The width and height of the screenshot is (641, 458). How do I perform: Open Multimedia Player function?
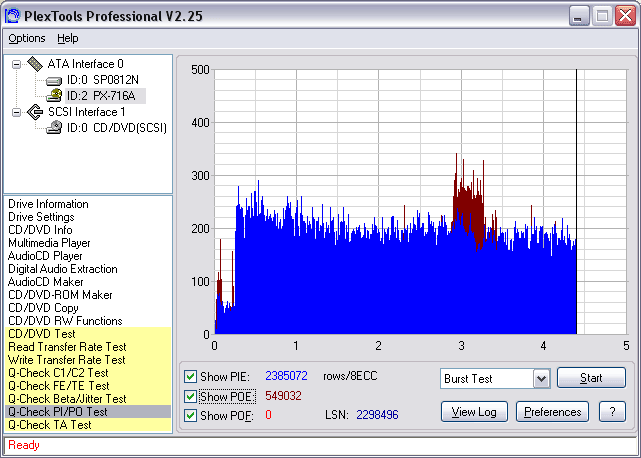click(x=49, y=243)
